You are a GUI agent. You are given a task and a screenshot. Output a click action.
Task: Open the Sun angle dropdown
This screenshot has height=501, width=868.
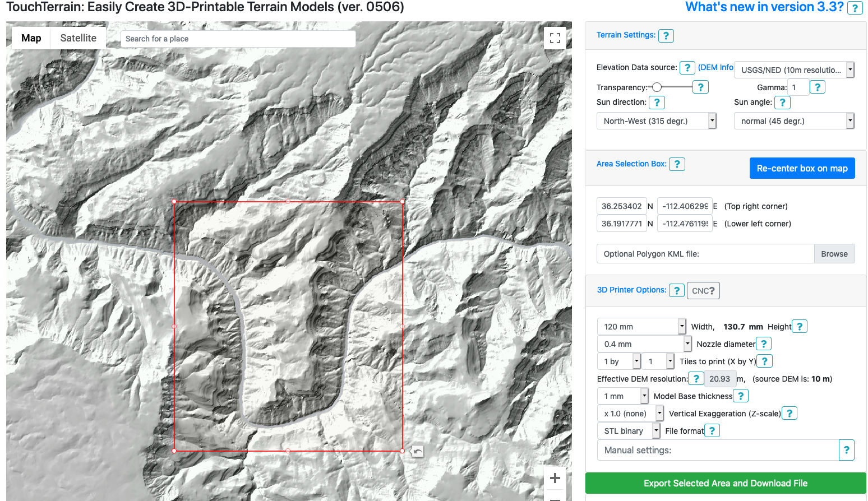click(793, 120)
